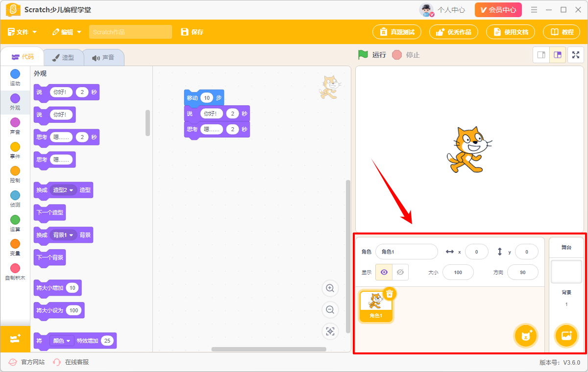Click the Scratch少儿编程学堂 app logo
588x372 pixels.
[x=13, y=10]
